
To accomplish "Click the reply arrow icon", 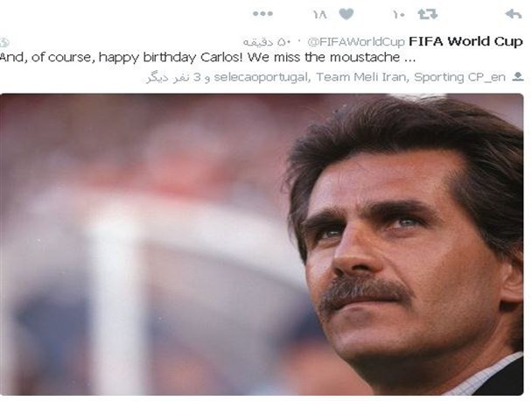I will point(513,14).
